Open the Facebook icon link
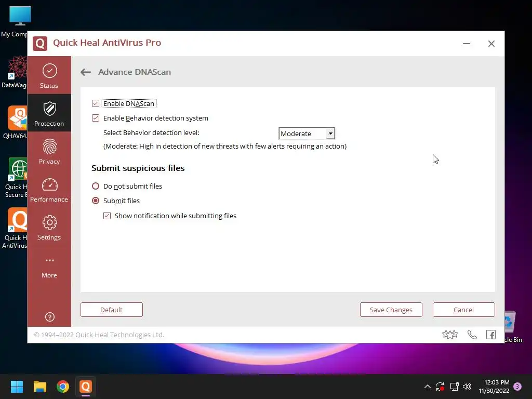The height and width of the screenshot is (399, 532). [490, 335]
